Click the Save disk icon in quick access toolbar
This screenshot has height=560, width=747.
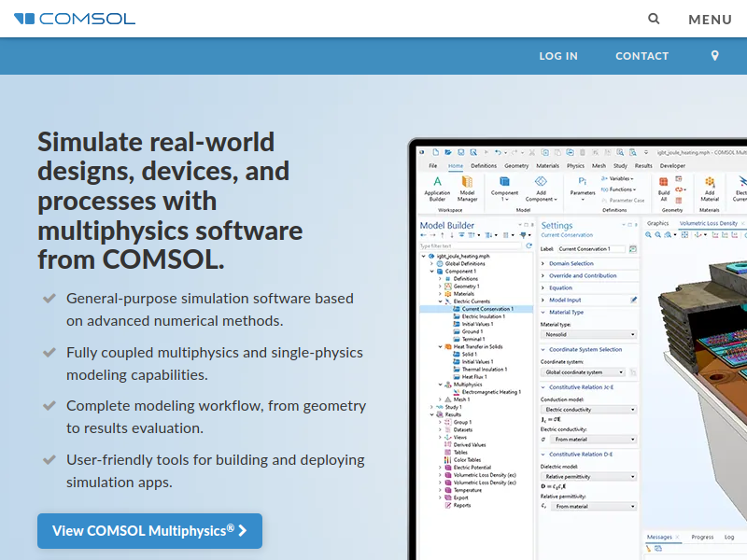tap(460, 152)
